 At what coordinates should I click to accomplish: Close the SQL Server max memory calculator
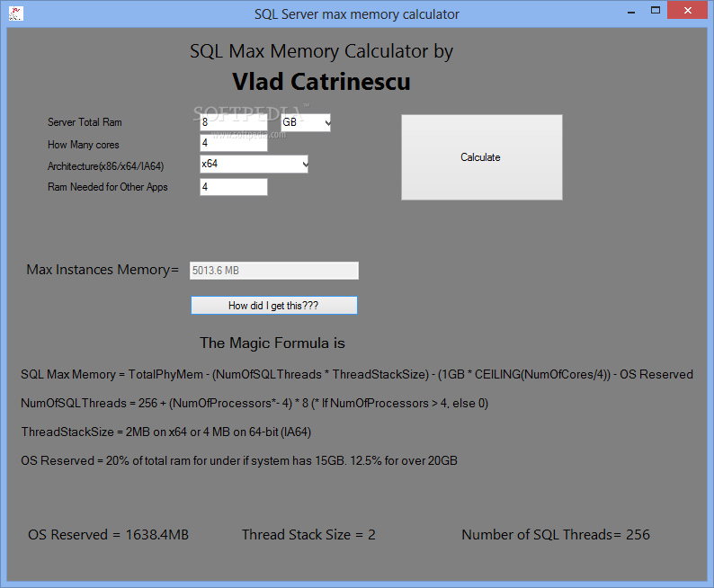pyautogui.click(x=688, y=10)
